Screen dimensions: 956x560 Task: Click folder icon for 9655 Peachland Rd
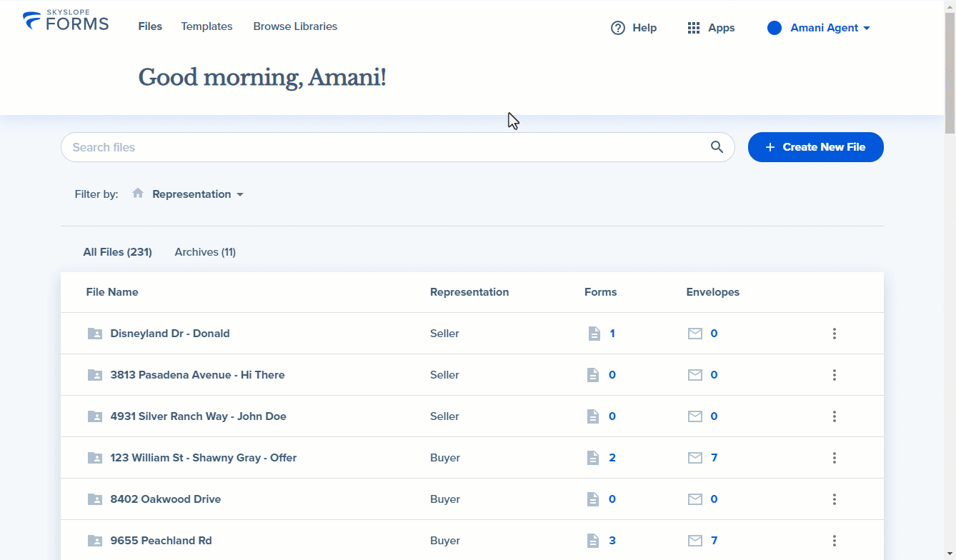[95, 541]
